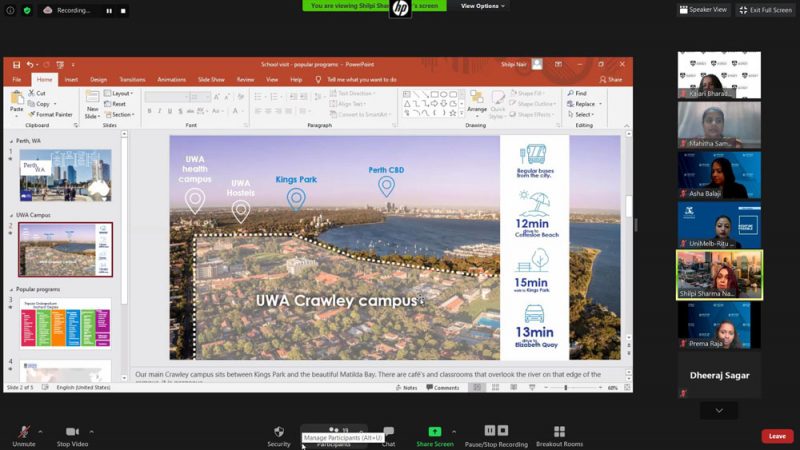Viewport: 800px width, 450px height.
Task: Click Reset in Slides group
Action: click(x=115, y=104)
